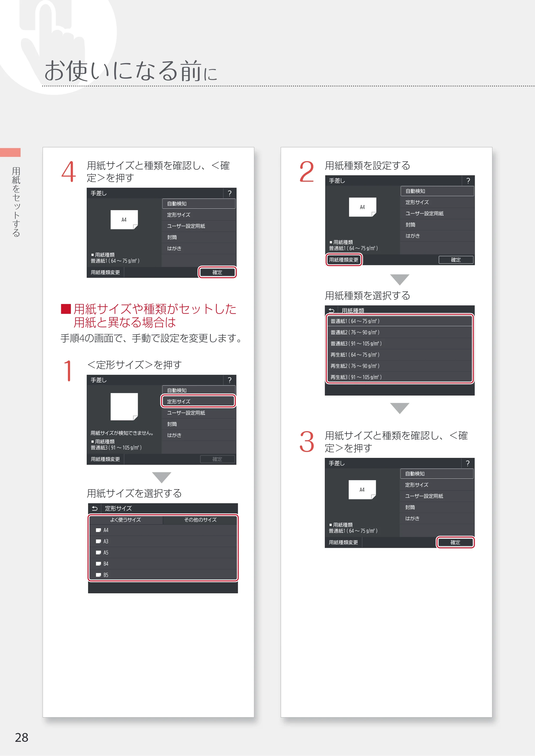Tap the ? help icon in step 2 screen
This screenshot has height=756, width=535.
468,181
